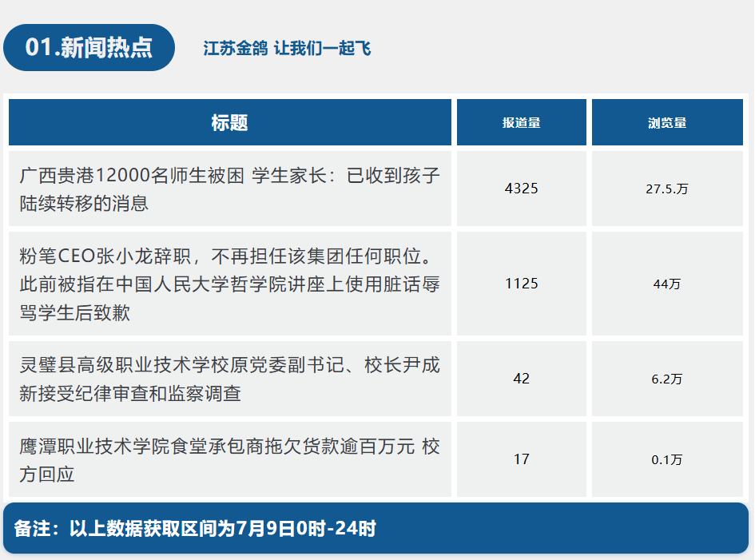The image size is (755, 560).
Task: Select the 江苏金鸽 让我们一起飞 slogan text
Action: point(287,49)
